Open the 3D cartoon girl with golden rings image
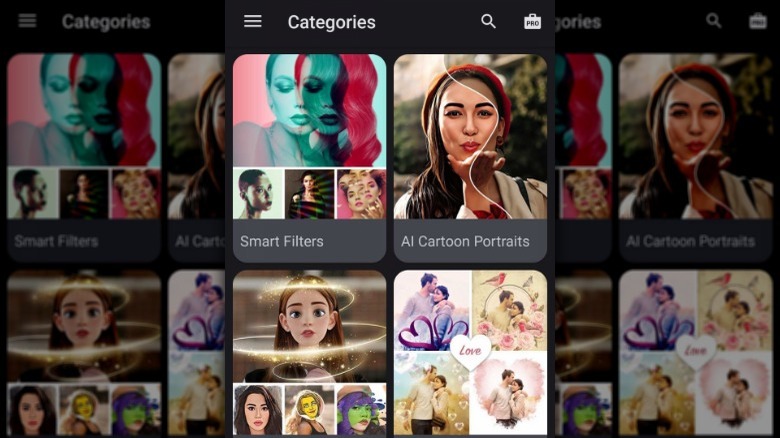 click(309, 326)
